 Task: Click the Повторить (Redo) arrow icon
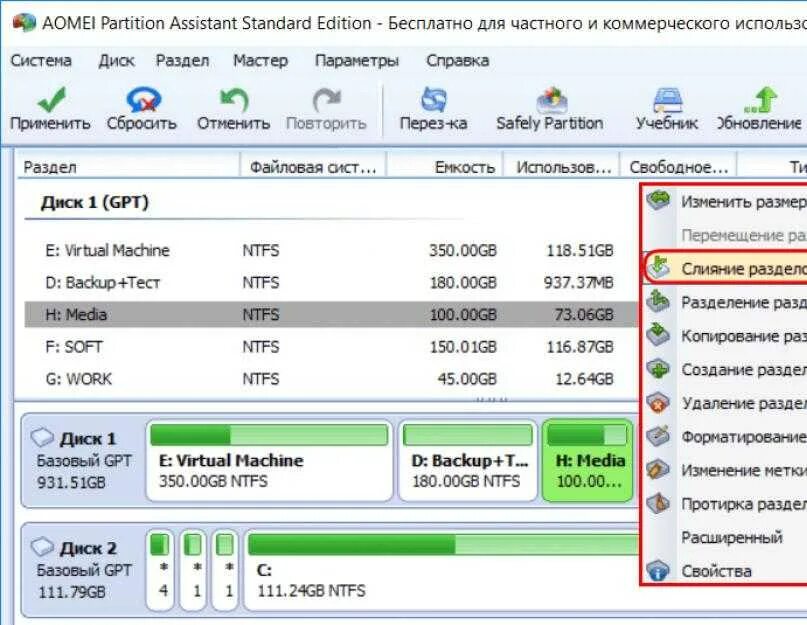point(327,99)
